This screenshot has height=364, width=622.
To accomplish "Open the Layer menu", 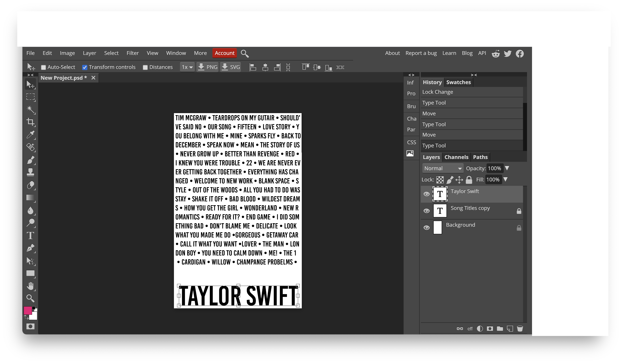I will pyautogui.click(x=89, y=53).
